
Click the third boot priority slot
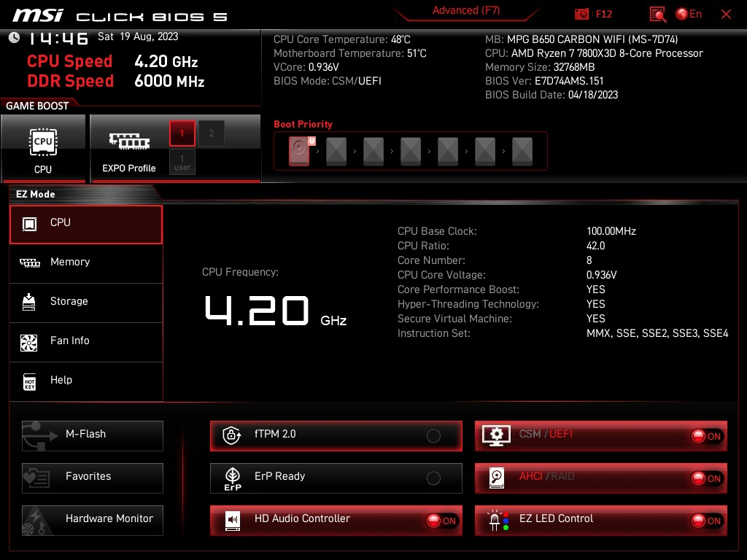(x=373, y=151)
